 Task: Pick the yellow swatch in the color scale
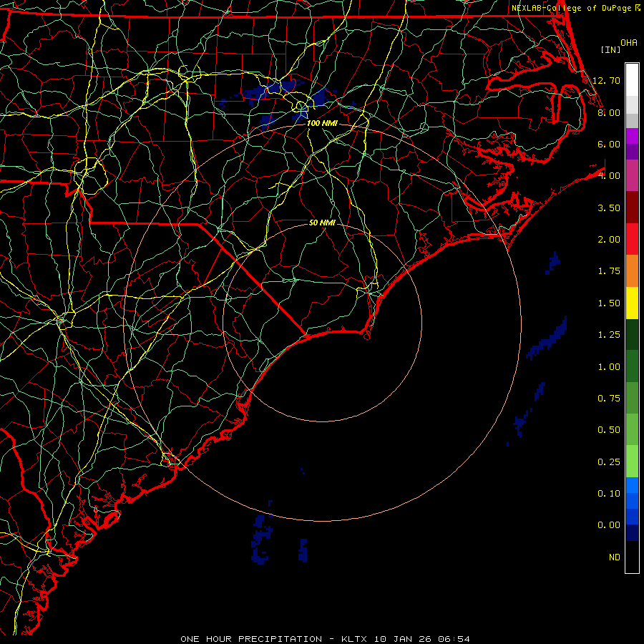(632, 303)
